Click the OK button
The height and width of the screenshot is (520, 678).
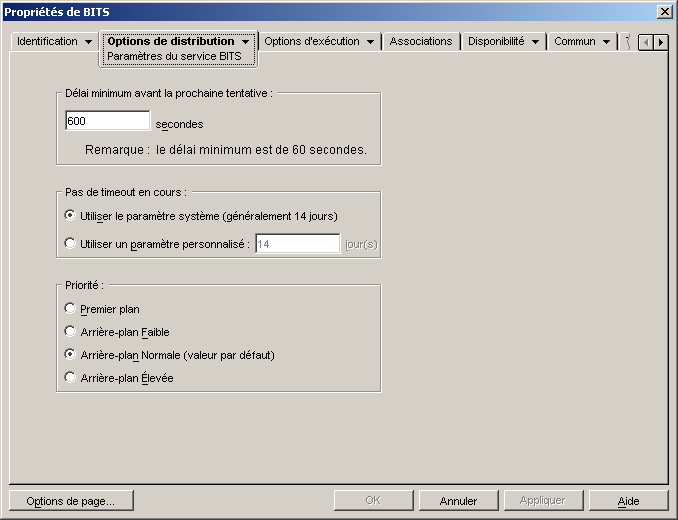pyautogui.click(x=374, y=501)
